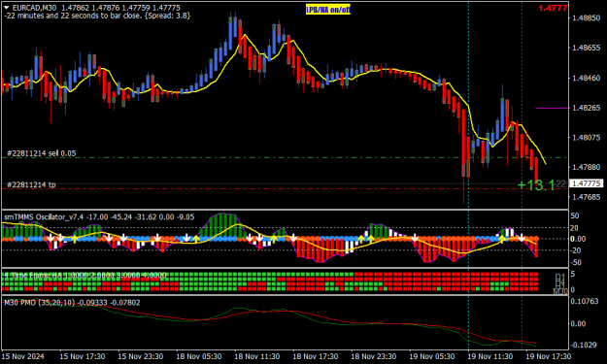Click the 1.47685 price scale label

pos(587,197)
